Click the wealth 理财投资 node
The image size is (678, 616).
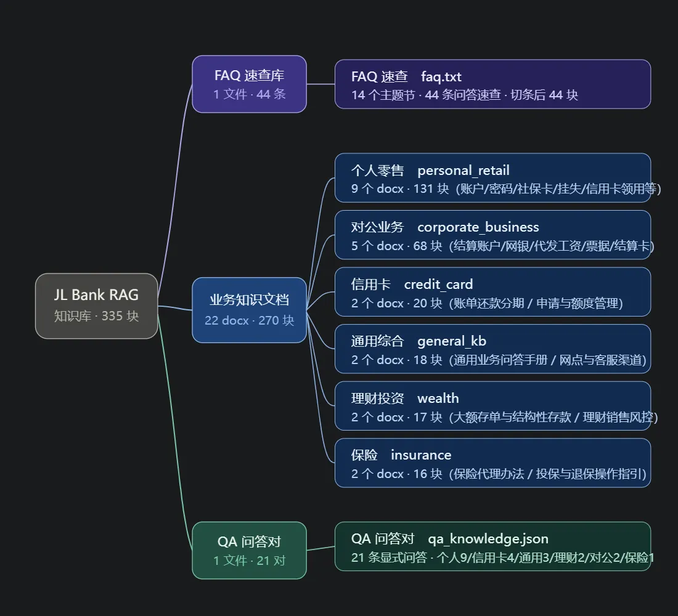pyautogui.click(x=493, y=406)
